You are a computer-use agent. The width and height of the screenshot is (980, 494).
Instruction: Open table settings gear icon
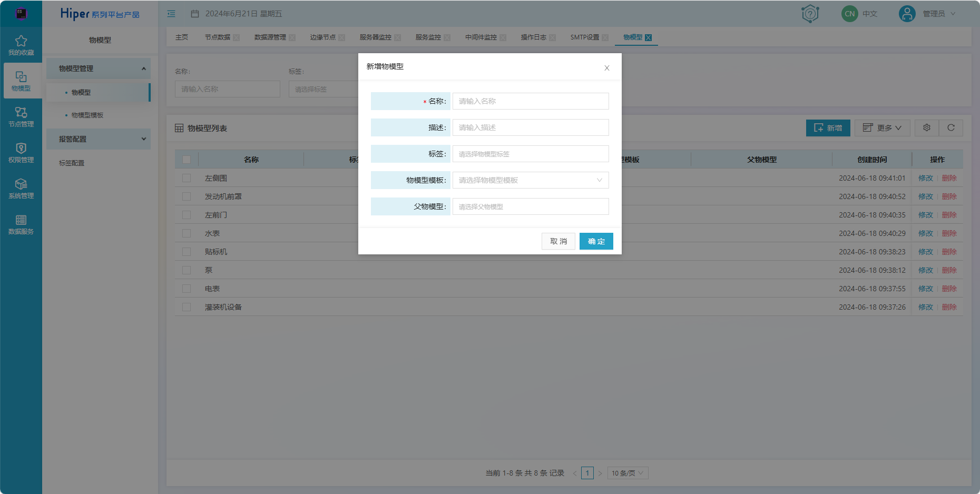click(927, 128)
